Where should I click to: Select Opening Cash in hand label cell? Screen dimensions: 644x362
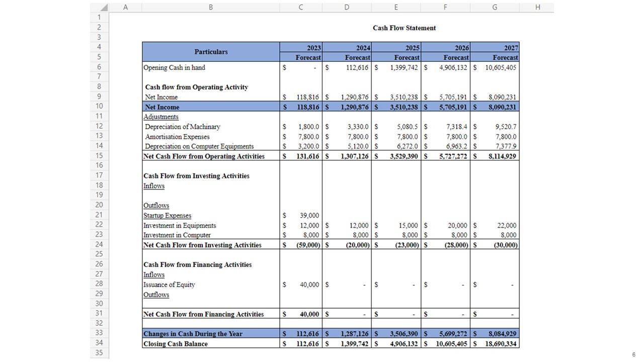[174, 67]
